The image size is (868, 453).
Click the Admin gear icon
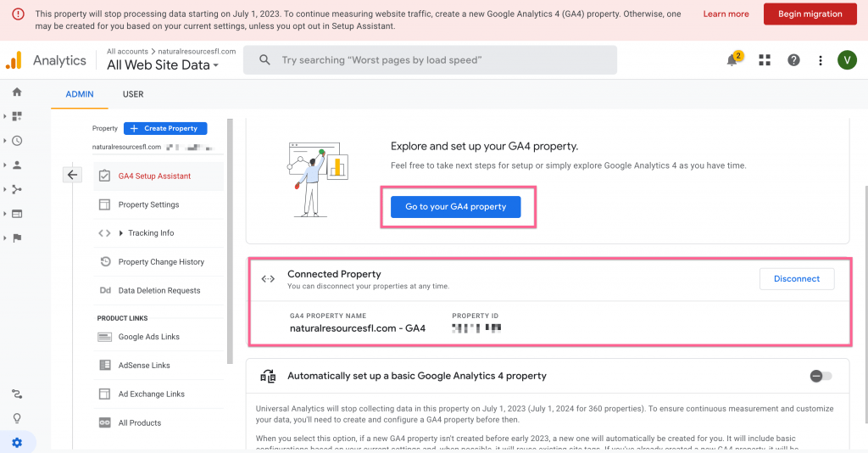(17, 443)
